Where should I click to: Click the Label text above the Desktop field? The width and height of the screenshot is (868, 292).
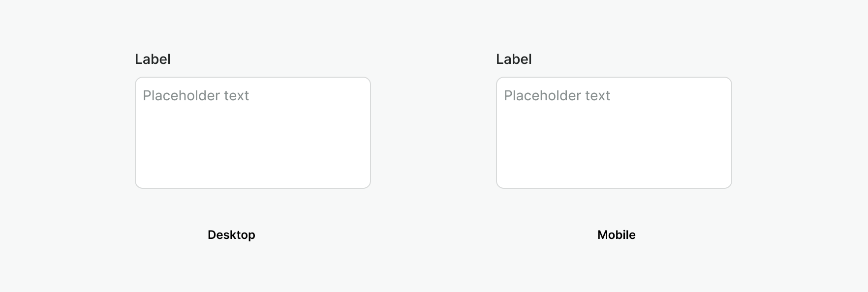tap(153, 59)
